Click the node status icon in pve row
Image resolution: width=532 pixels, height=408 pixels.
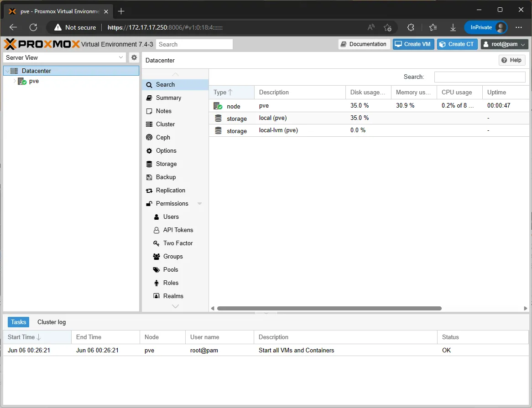218,106
